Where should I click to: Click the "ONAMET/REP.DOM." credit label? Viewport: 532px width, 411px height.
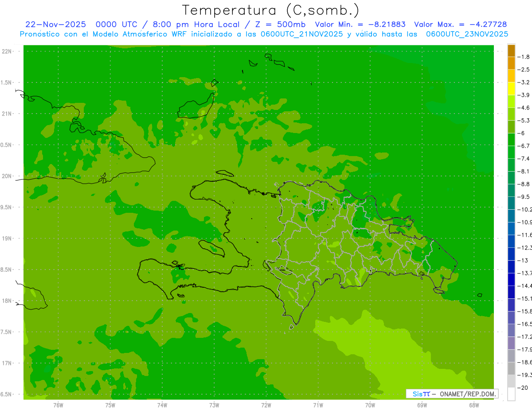tap(467, 394)
